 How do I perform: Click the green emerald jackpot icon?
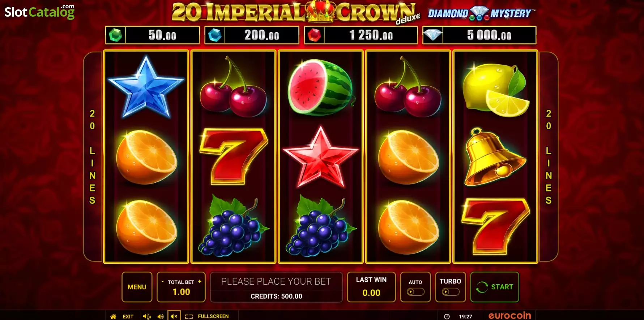pyautogui.click(x=116, y=35)
